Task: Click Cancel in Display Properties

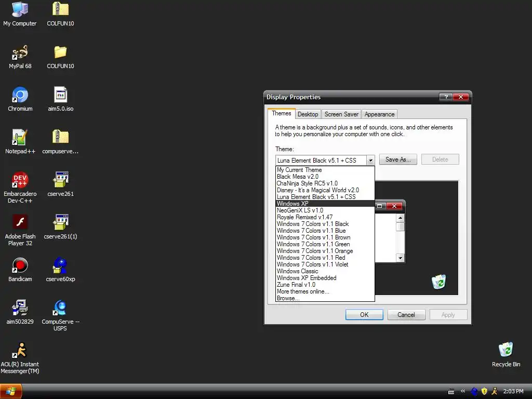Action: [406, 314]
